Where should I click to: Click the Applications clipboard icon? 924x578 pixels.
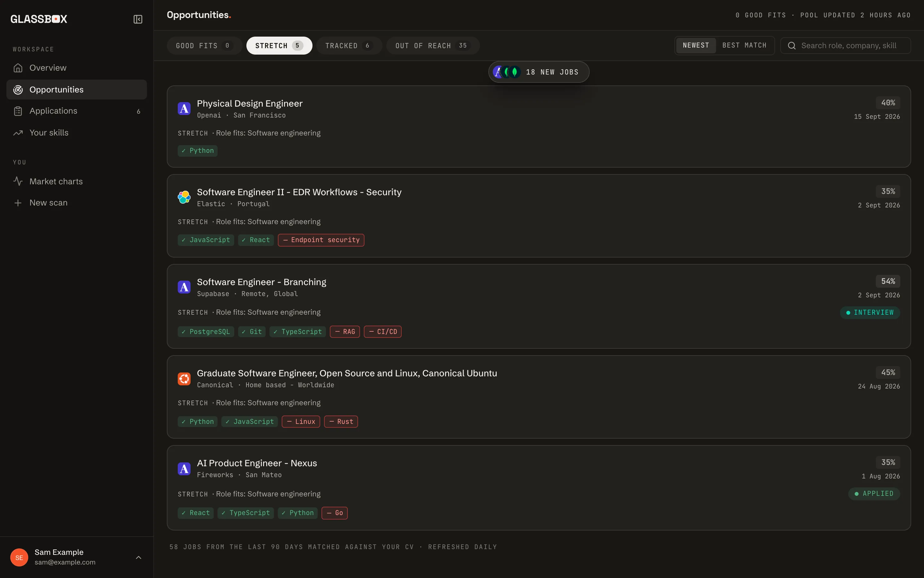pos(18,111)
